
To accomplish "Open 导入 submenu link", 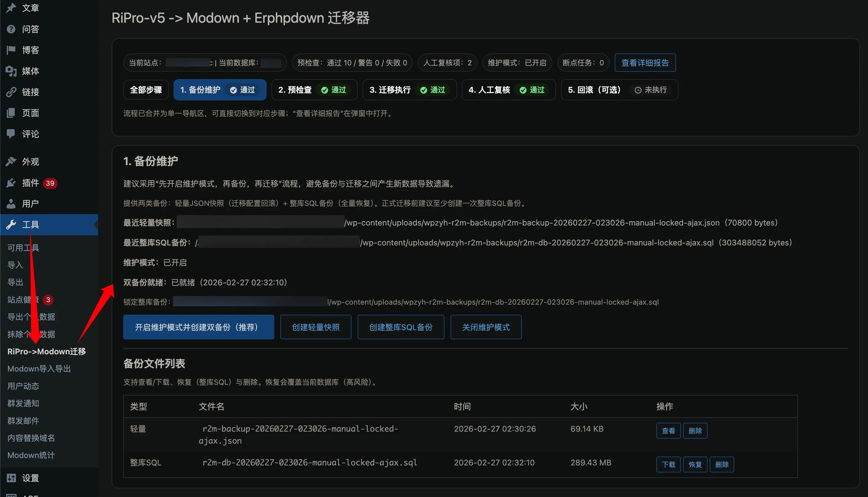I will pos(15,265).
